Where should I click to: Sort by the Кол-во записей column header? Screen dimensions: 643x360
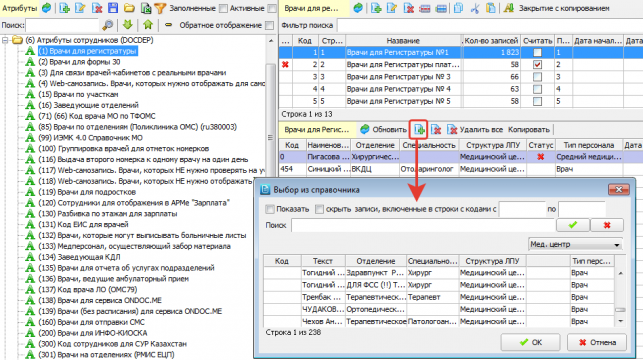pyautogui.click(x=491, y=41)
